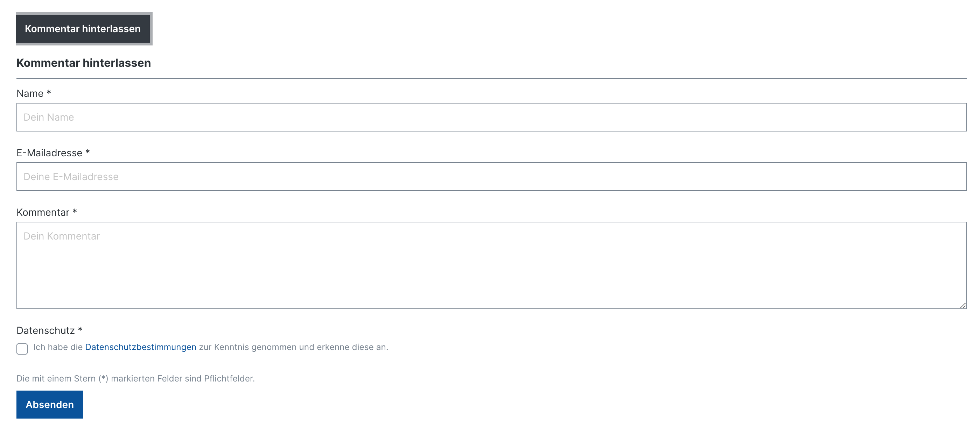This screenshot has width=980, height=428.
Task: Tick the Datenschutz consent checkbox
Action: click(22, 349)
